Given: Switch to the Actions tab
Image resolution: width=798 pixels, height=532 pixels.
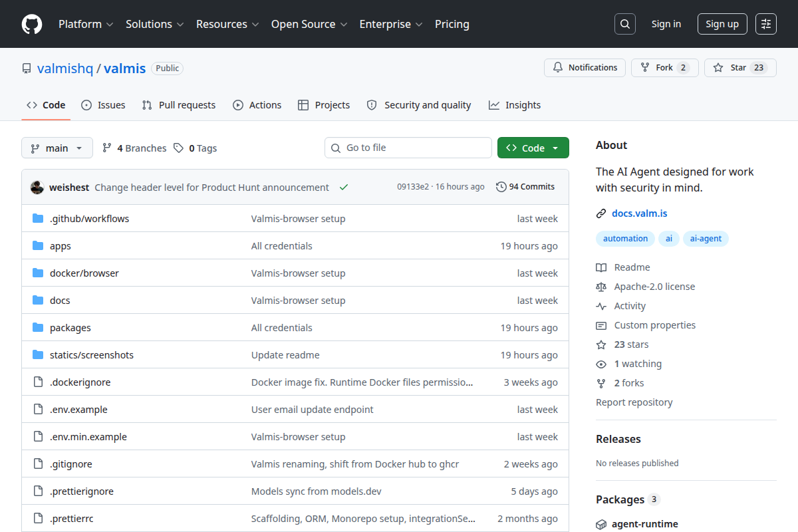Looking at the screenshot, I should point(257,105).
